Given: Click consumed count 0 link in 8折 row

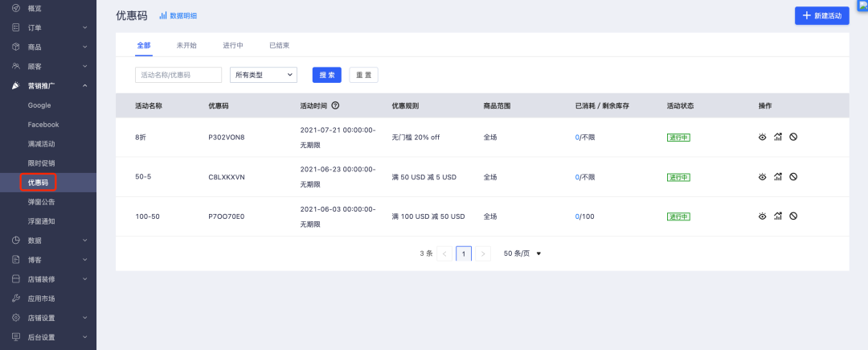Looking at the screenshot, I should [577, 138].
